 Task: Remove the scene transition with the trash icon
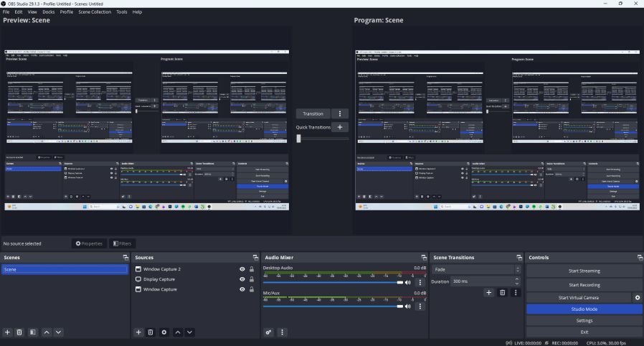tap(502, 293)
